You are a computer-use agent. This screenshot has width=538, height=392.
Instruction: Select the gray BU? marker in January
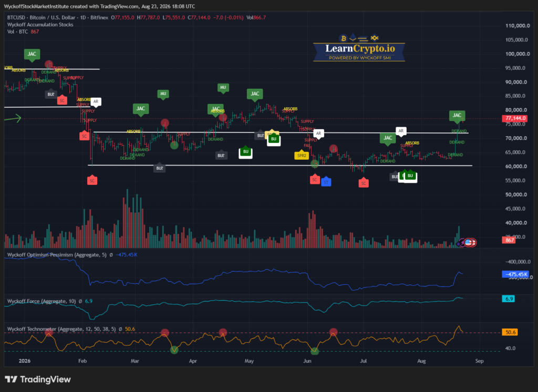click(x=51, y=94)
